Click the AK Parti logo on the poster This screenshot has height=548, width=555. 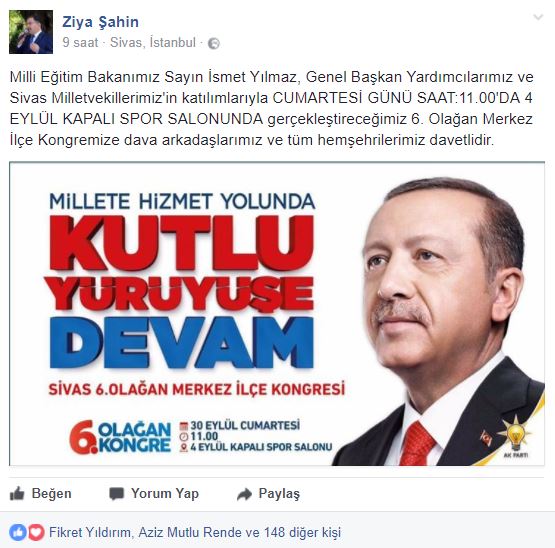tap(515, 437)
